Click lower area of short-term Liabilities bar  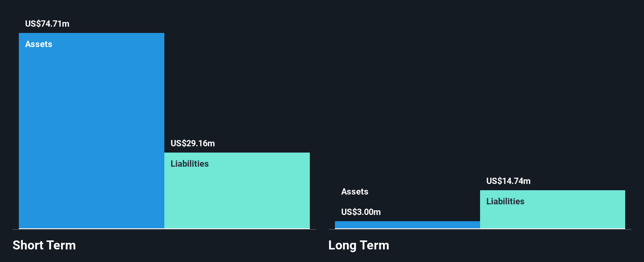(x=237, y=212)
